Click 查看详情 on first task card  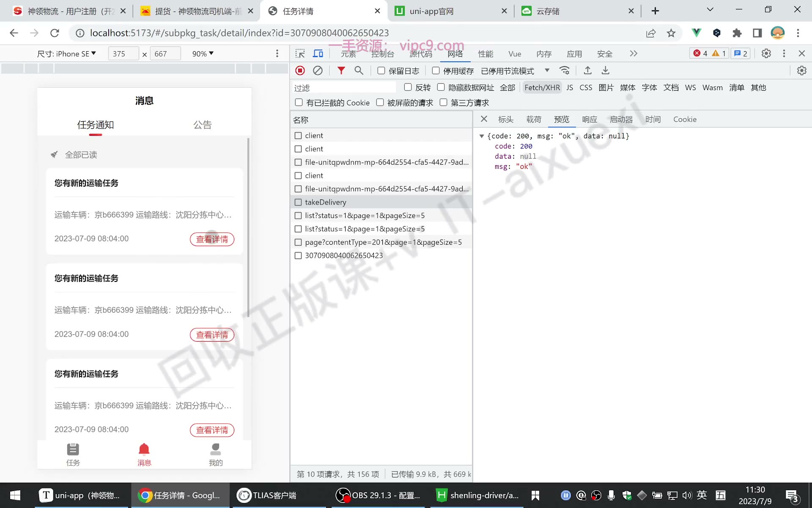pyautogui.click(x=212, y=239)
